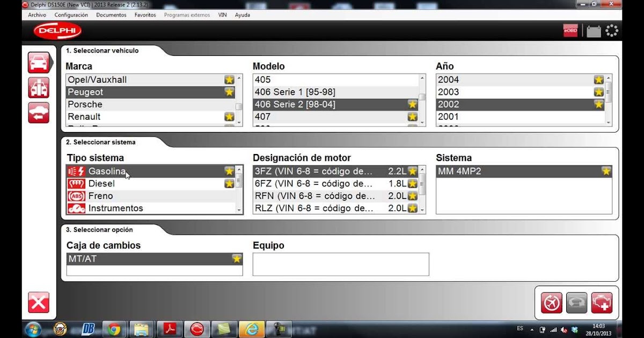Click Marca list scroll up arrow
Screen dimensions: 644x338
239,78
